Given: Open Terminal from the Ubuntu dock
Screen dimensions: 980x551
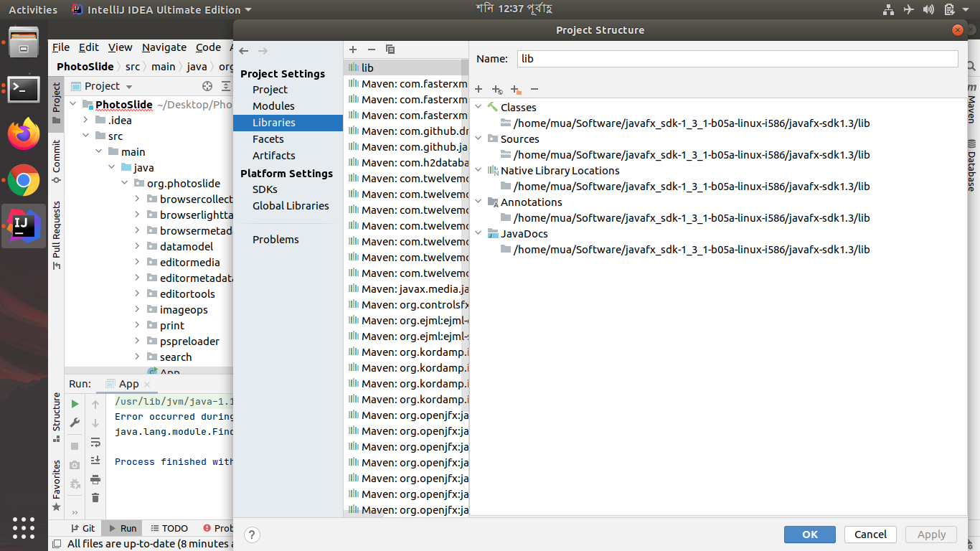Looking at the screenshot, I should pyautogui.click(x=24, y=88).
